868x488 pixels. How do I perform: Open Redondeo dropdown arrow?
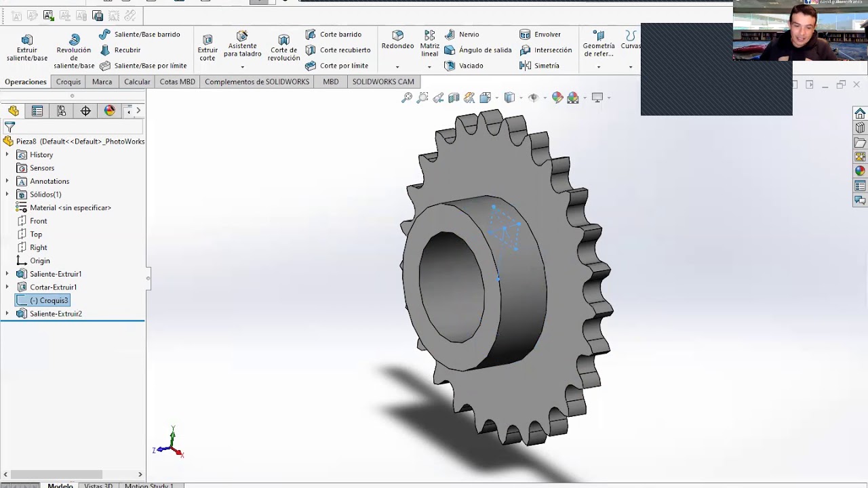coord(397,67)
